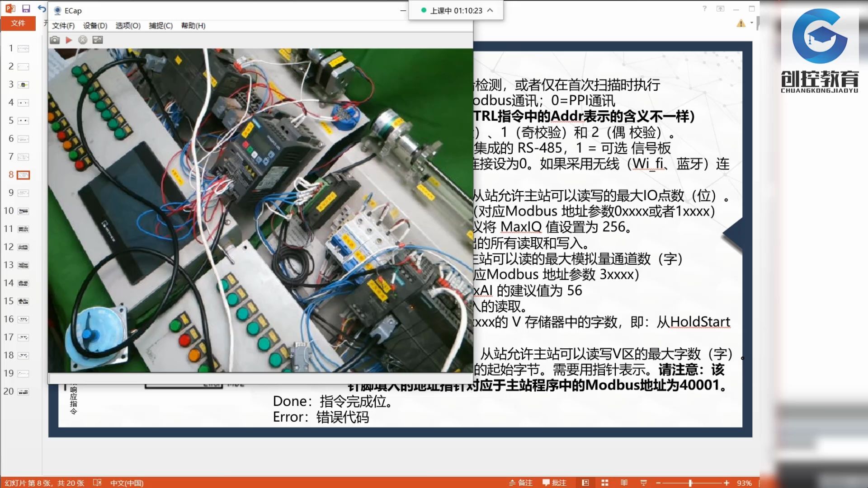The width and height of the screenshot is (868, 488).
Task: Take a snapshot with the camera icon in ECap
Action: 54,40
